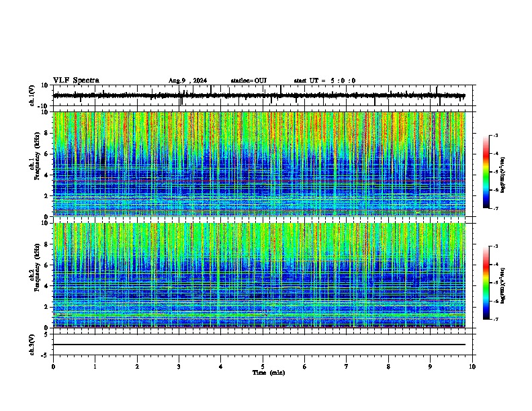Click the ch.1 voltage waveform trace
The height and width of the screenshot is (411, 532).
coord(259,96)
